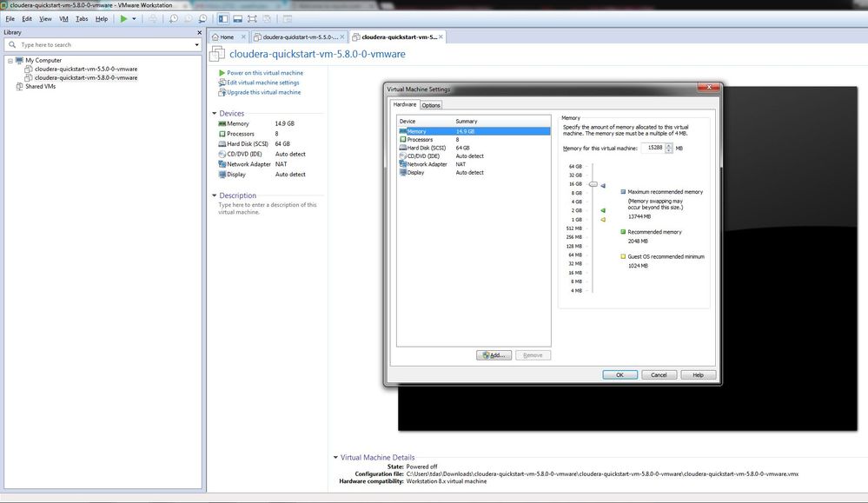Collapse the Virtual Machine Details section

pyautogui.click(x=335, y=457)
